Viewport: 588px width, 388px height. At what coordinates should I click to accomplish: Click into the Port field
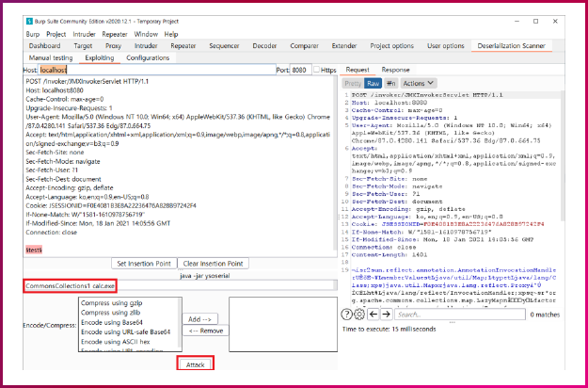(x=300, y=70)
